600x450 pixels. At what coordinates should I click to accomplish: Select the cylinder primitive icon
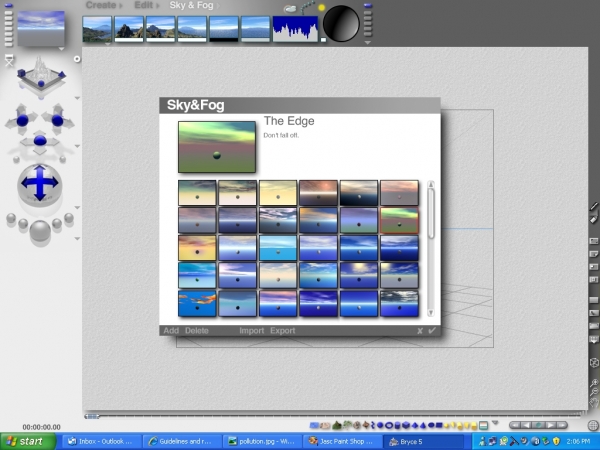click(x=398, y=425)
